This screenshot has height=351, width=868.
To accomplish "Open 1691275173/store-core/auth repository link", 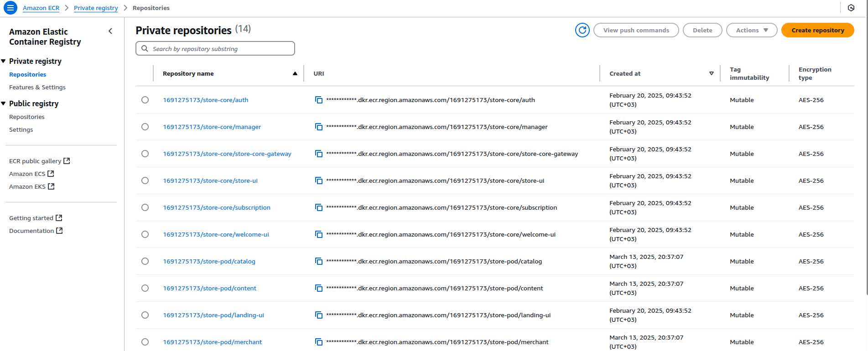I will pyautogui.click(x=206, y=100).
